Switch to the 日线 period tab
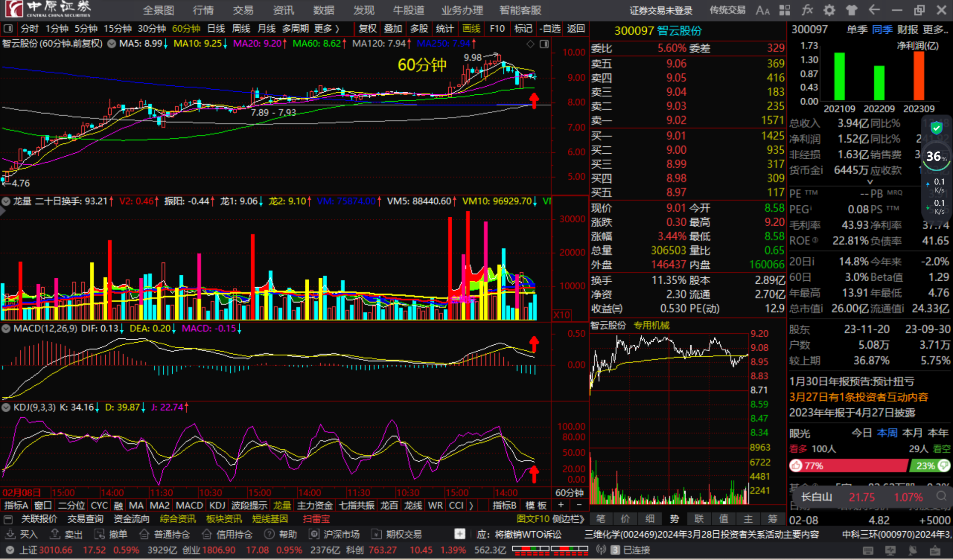This screenshot has height=560, width=953. [216, 29]
